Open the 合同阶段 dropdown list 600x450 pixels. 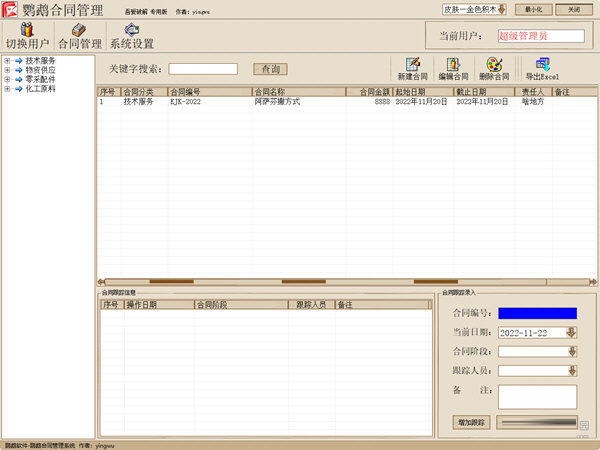tap(571, 351)
